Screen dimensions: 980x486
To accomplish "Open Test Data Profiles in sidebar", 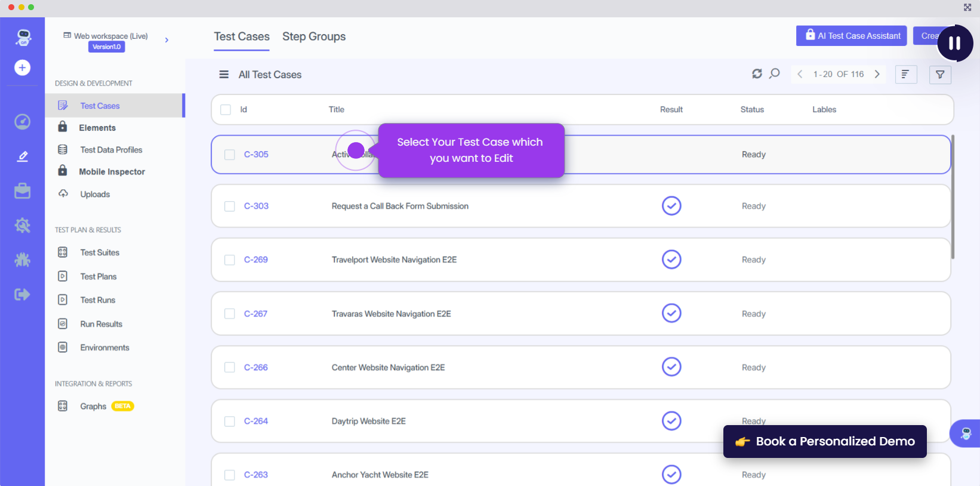I will 111,150.
